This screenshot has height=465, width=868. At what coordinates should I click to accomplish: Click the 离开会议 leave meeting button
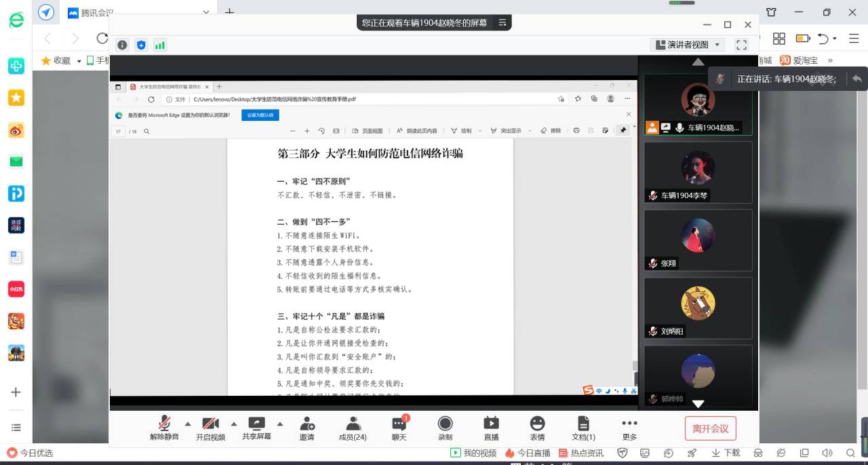710,428
